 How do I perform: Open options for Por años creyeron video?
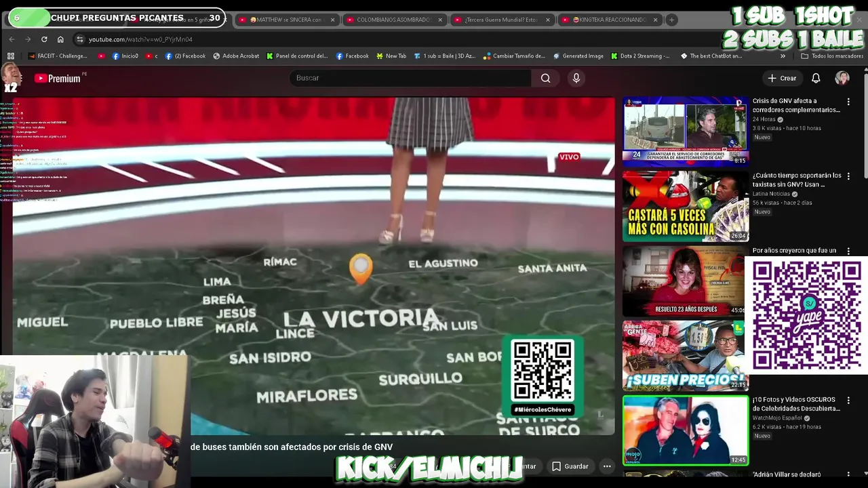848,251
